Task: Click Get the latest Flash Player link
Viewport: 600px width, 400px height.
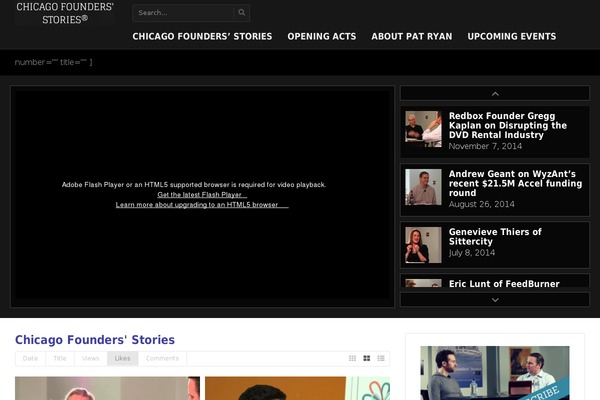Action: (x=202, y=195)
